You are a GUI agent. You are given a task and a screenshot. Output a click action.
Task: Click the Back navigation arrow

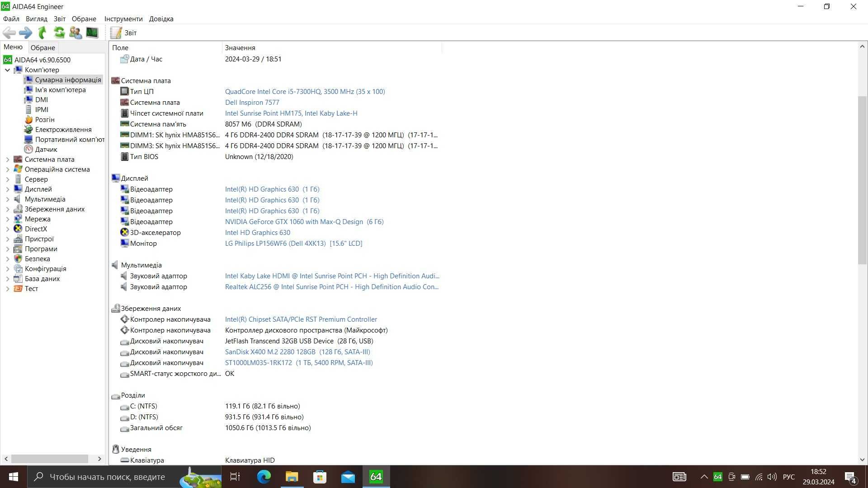(9, 33)
